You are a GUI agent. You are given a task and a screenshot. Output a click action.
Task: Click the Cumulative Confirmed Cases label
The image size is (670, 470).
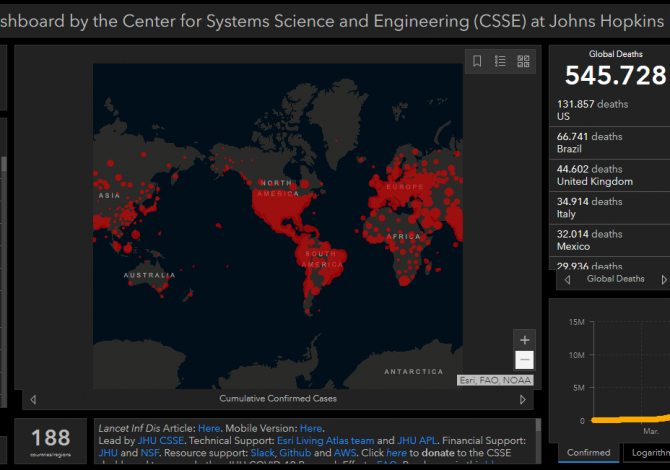click(x=278, y=399)
